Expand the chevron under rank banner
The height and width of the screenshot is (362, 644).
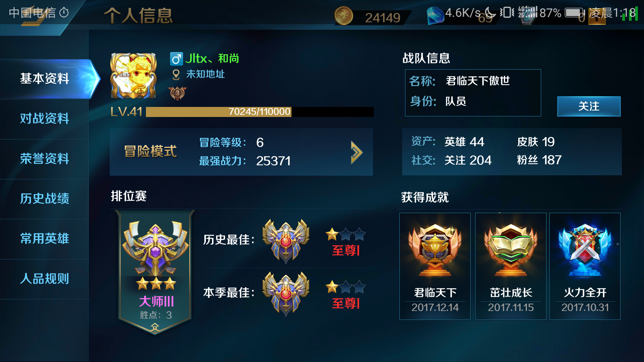pos(155,327)
